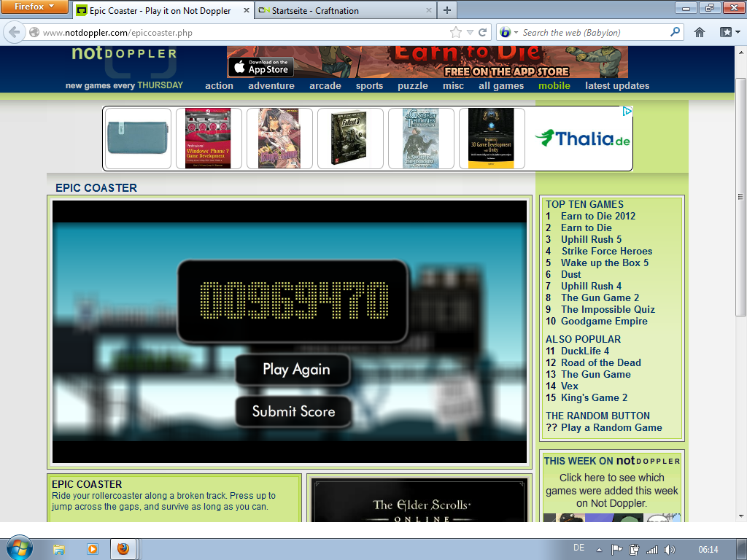Screen dimensions: 747x560
Task: Click the Fallout 3 guide thumbnail
Action: 350,138
